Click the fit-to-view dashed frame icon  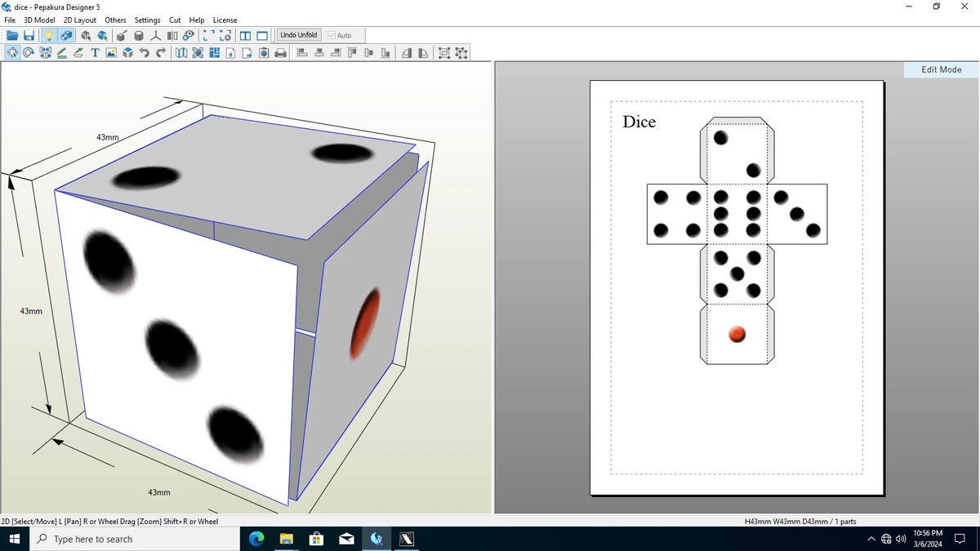pyautogui.click(x=208, y=35)
